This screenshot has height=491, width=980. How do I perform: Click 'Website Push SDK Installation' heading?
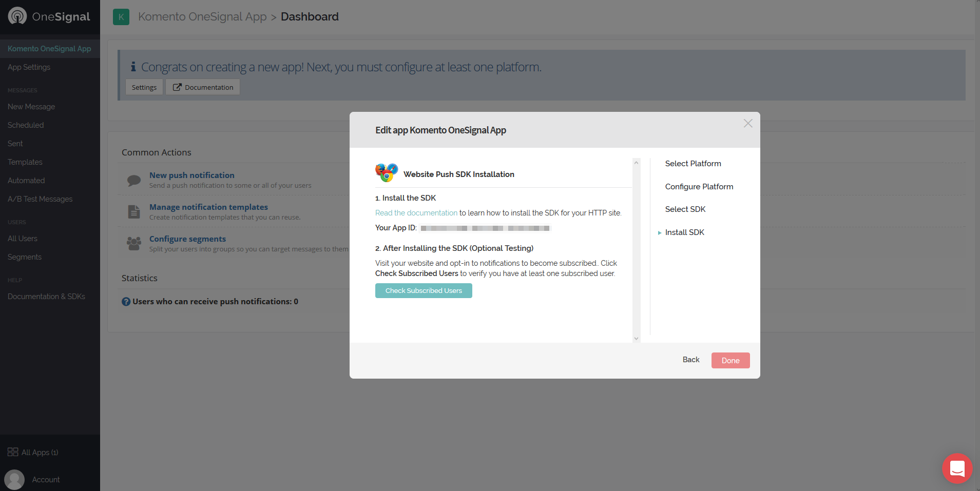(459, 174)
